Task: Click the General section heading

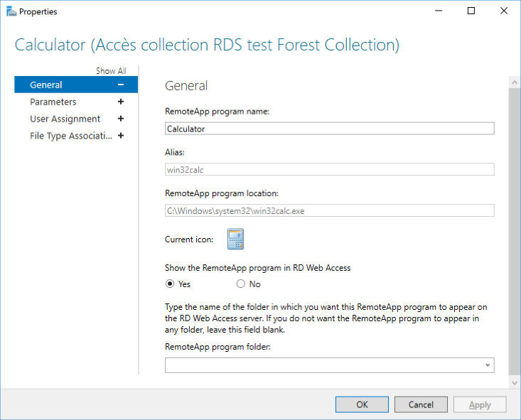Action: coord(186,86)
